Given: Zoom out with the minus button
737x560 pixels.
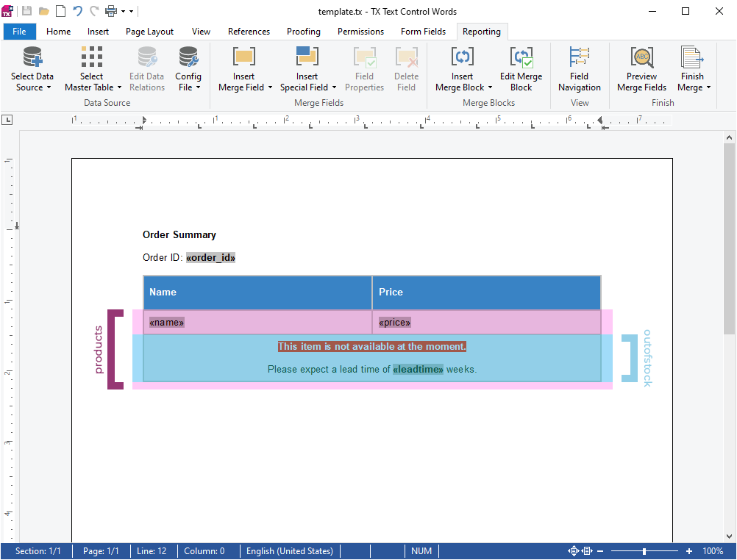Looking at the screenshot, I should [x=599, y=551].
